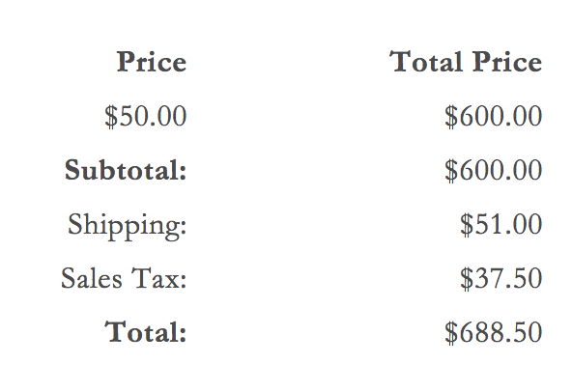The image size is (572, 392).
Task: Click the bold Total: label
Action: pos(146,331)
